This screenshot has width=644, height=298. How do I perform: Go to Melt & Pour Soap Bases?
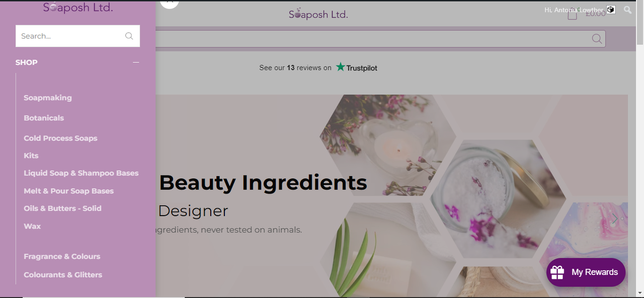point(68,191)
